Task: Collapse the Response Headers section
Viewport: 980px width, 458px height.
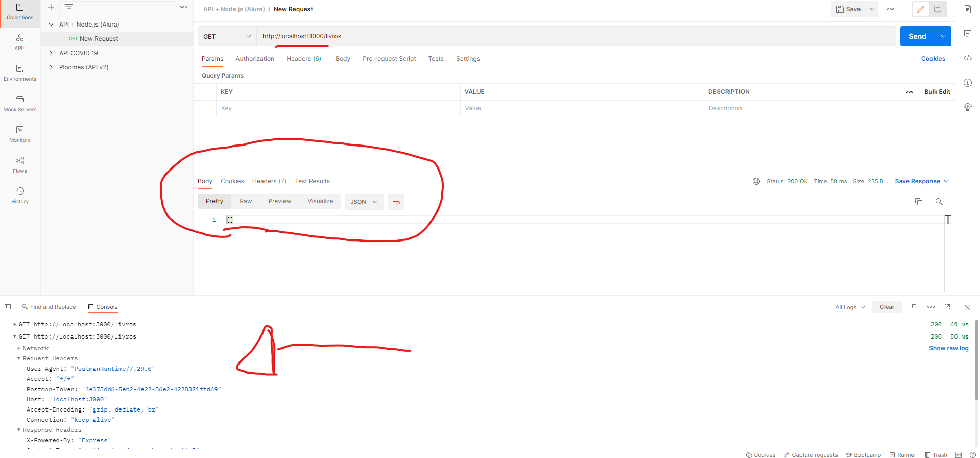Action: 19,430
